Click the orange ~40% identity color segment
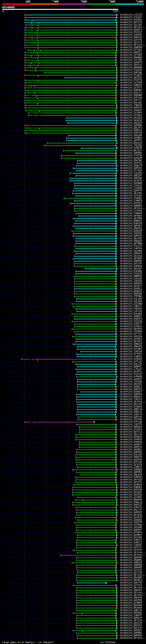Screen dimensions: 146x644 point(45,4)
